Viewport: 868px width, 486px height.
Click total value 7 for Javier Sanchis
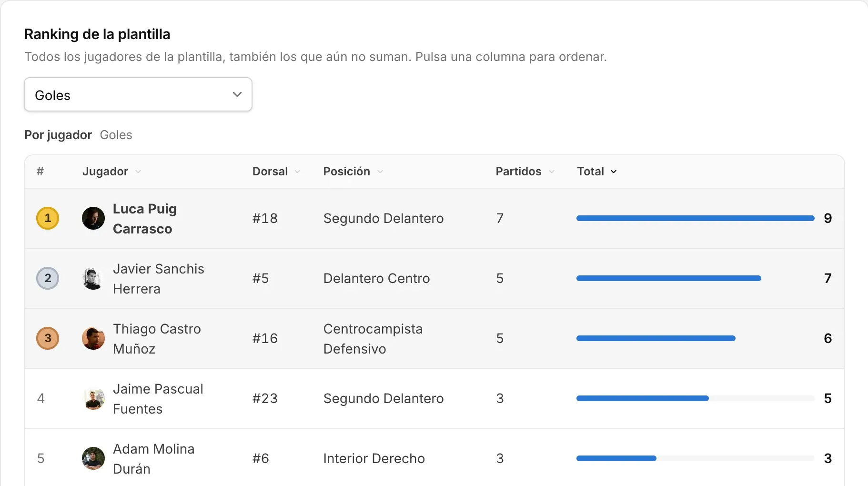pos(828,278)
